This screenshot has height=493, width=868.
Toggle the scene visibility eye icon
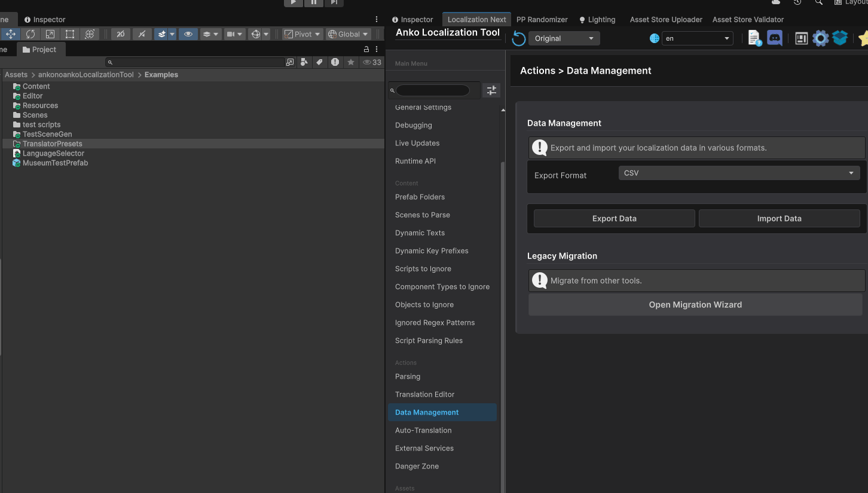click(x=188, y=34)
